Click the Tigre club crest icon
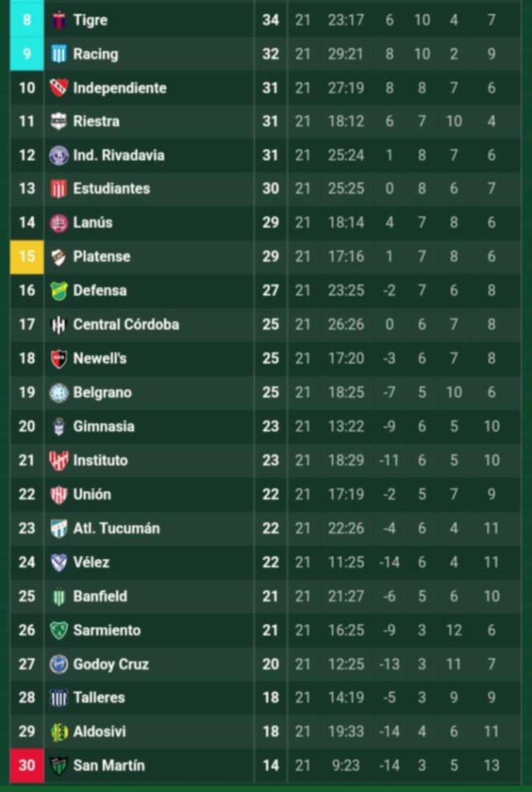Screen dimensions: 532x792 click(x=59, y=20)
